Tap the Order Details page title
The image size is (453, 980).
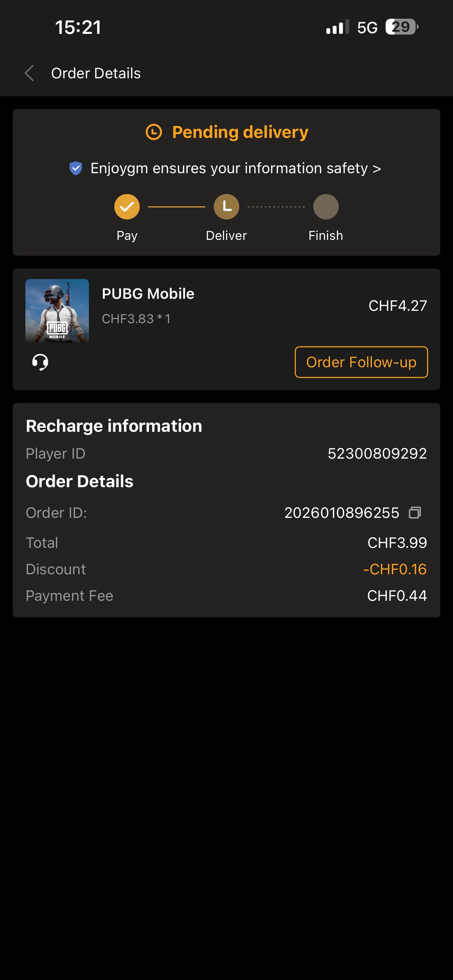(x=96, y=73)
